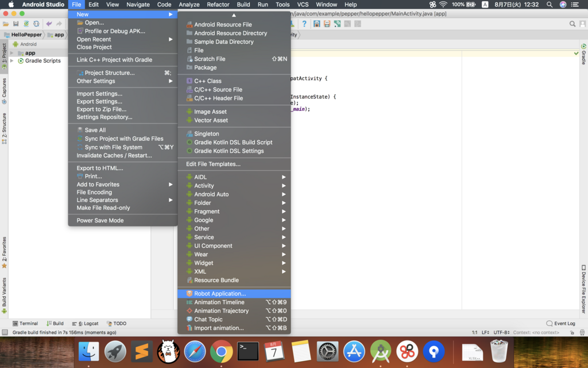Click the Redo arrow toolbar icon

59,24
